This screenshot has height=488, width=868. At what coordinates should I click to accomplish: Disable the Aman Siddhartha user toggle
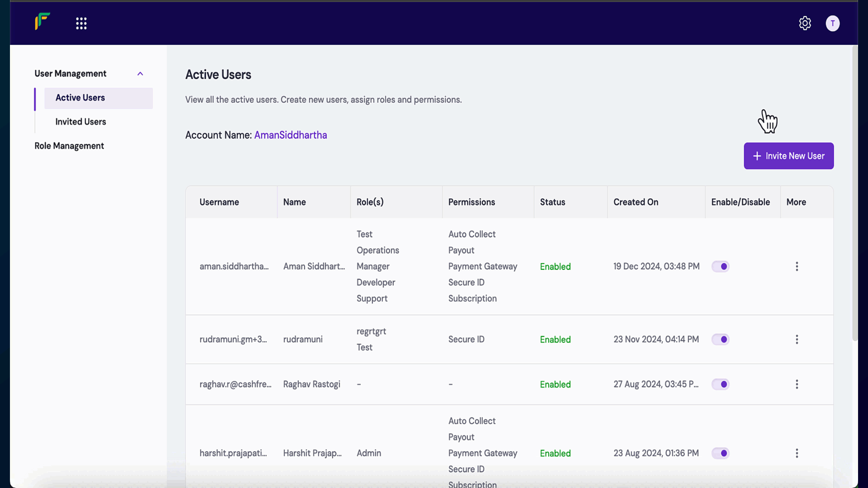tap(720, 267)
